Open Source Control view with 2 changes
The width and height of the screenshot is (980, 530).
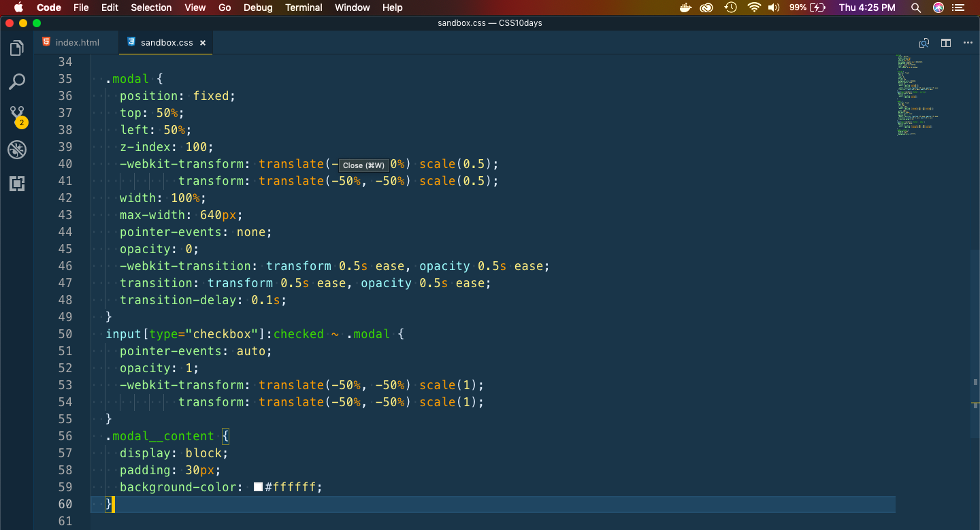(17, 116)
